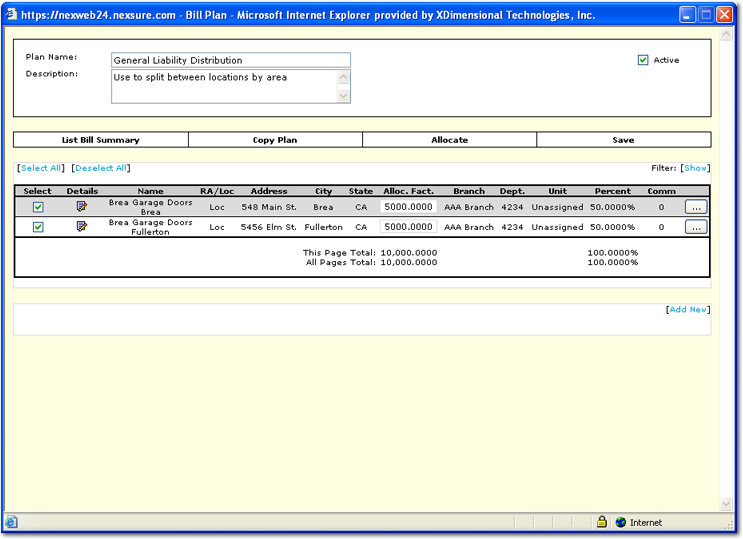Open ellipsis button for the Fullerton row
This screenshot has width=743, height=539.
tap(696, 227)
